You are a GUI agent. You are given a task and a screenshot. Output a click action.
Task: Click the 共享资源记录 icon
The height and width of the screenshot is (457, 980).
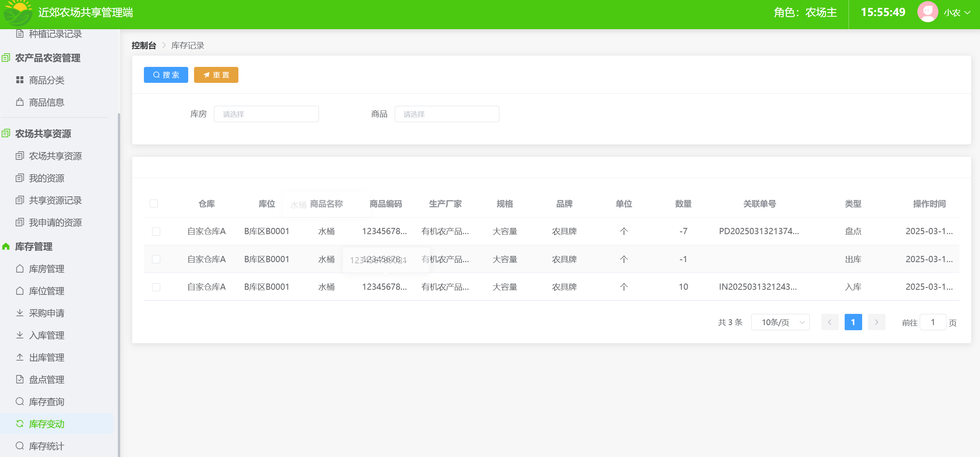point(20,200)
